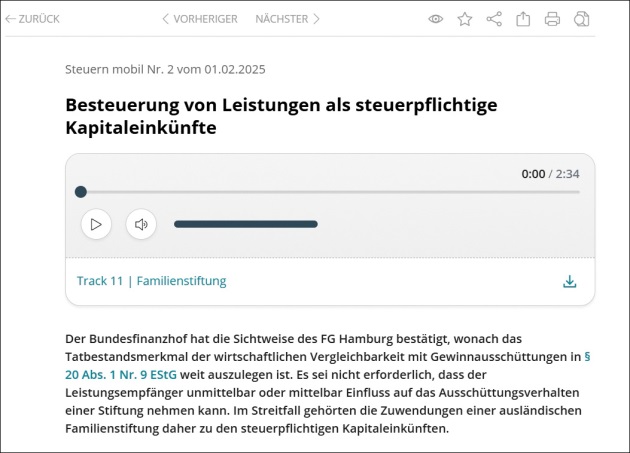Screen dimensions: 630x453
Task: Print the article via printer icon
Action: coord(552,19)
